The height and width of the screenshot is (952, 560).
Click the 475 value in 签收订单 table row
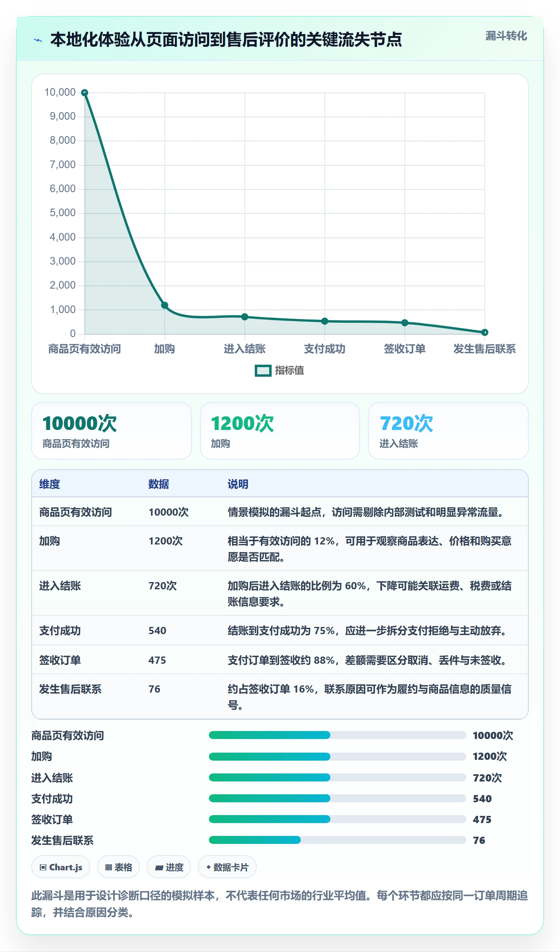tap(157, 660)
